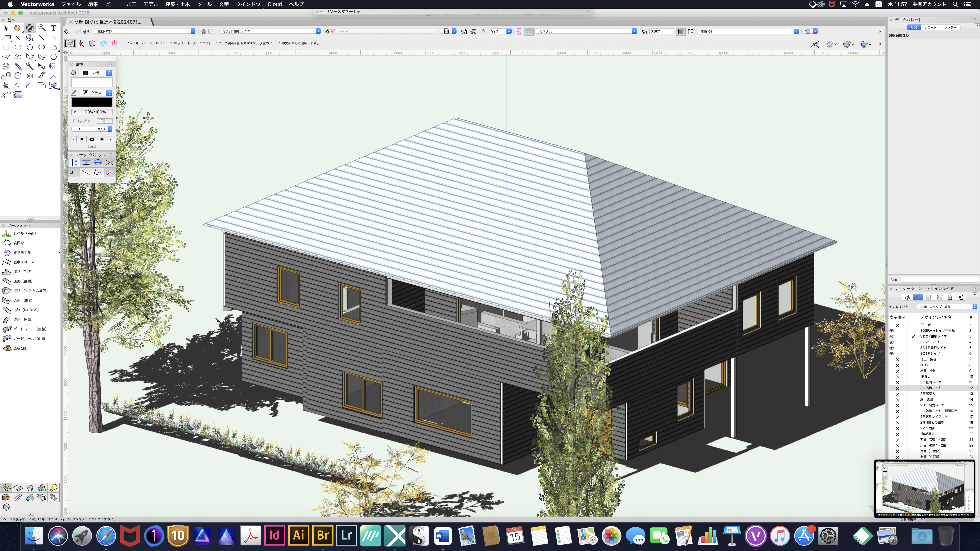
Task: Choose the Eyedropper tool
Action: [17, 66]
